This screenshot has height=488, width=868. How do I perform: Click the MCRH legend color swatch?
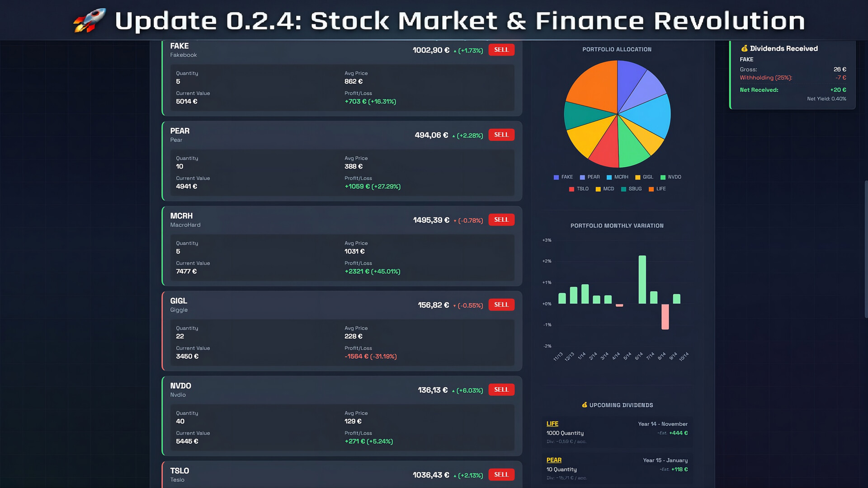point(609,178)
